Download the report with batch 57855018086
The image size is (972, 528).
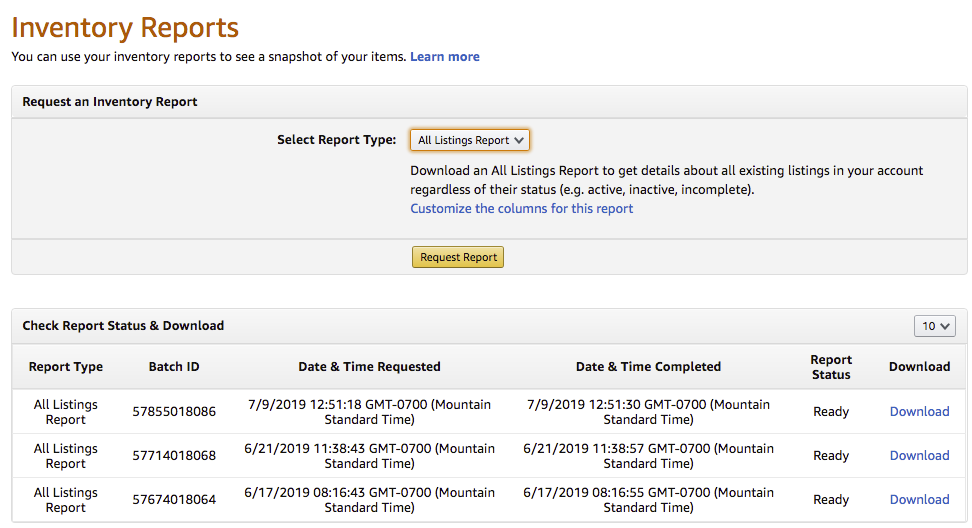919,411
